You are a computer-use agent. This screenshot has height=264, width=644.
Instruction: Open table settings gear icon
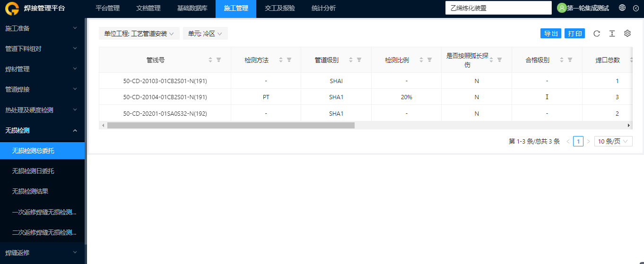tap(627, 34)
